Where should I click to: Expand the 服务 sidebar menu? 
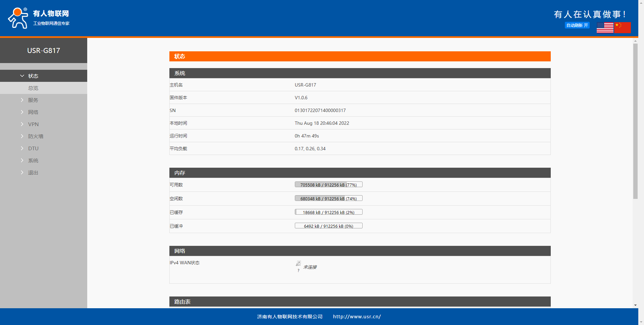[33, 100]
